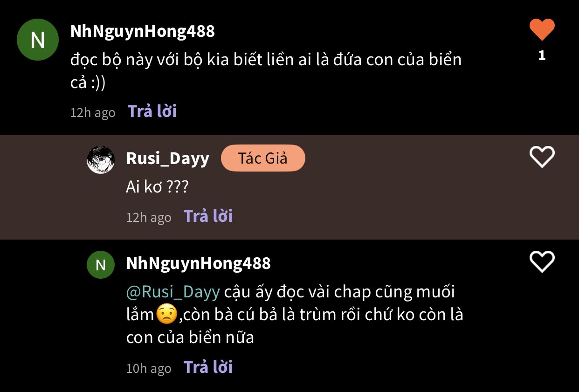The image size is (579, 392).
Task: Click Trả lời next to 10h ago
Action: click(x=208, y=367)
